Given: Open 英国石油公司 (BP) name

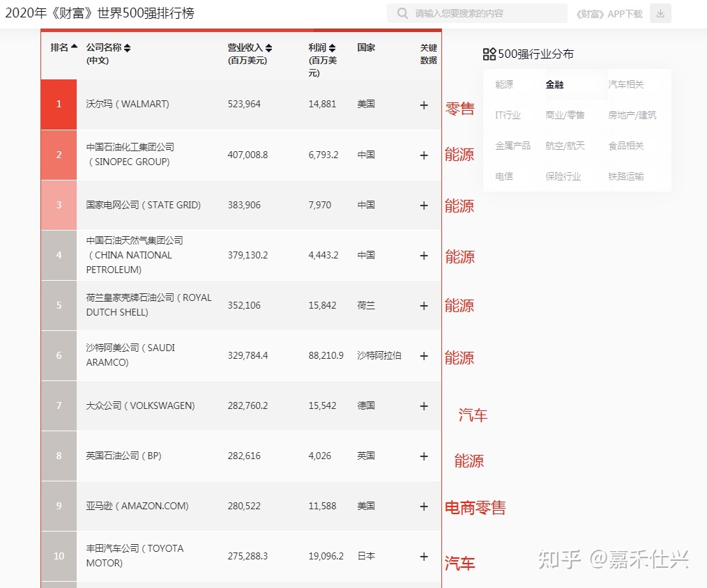Looking at the screenshot, I should point(123,456).
